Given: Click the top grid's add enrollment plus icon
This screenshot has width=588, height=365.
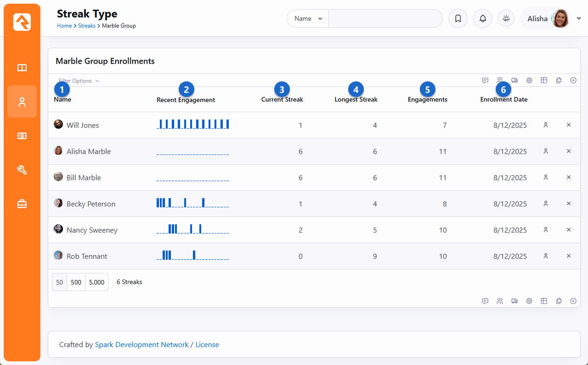Looking at the screenshot, I should coord(573,80).
